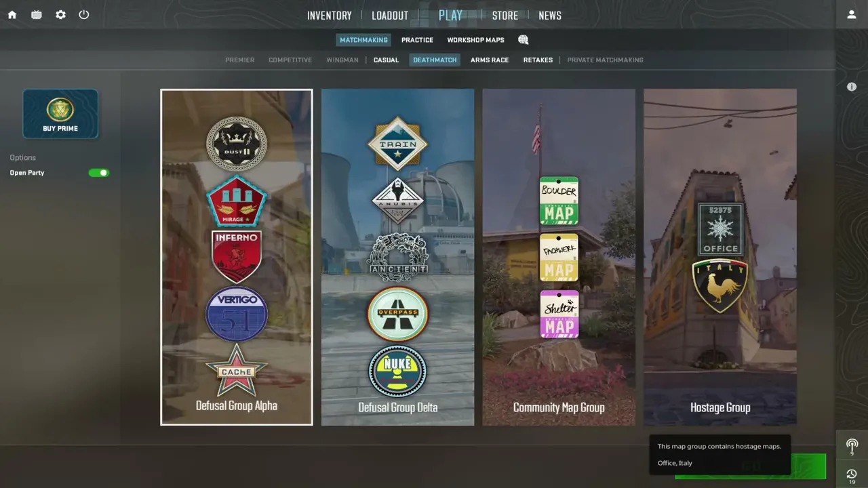Click the Community Map Group label

[559, 407]
